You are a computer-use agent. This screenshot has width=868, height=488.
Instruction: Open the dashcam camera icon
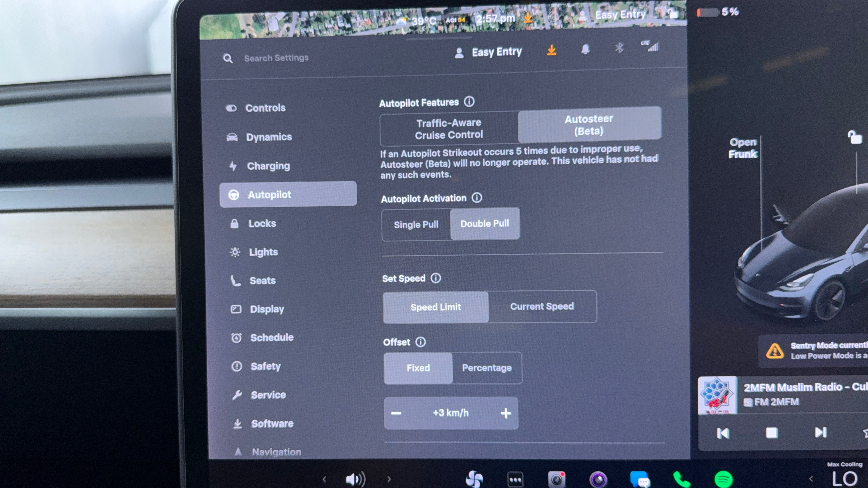[556, 479]
